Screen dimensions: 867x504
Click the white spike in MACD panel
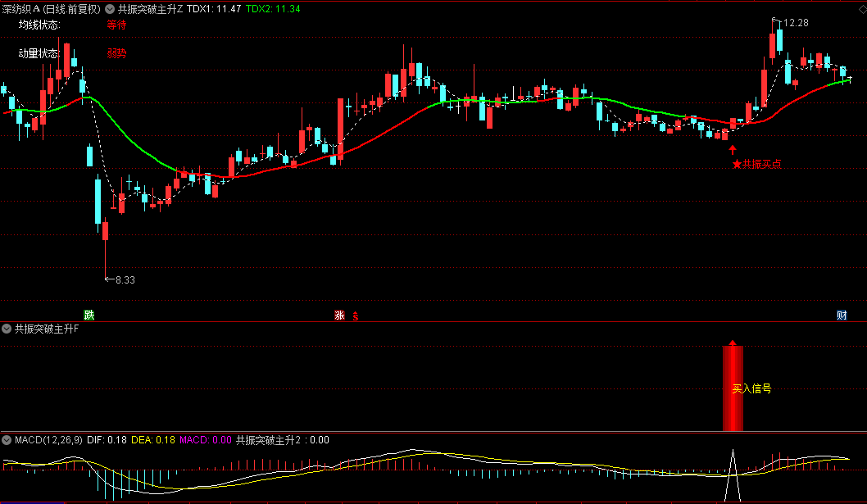[733, 476]
